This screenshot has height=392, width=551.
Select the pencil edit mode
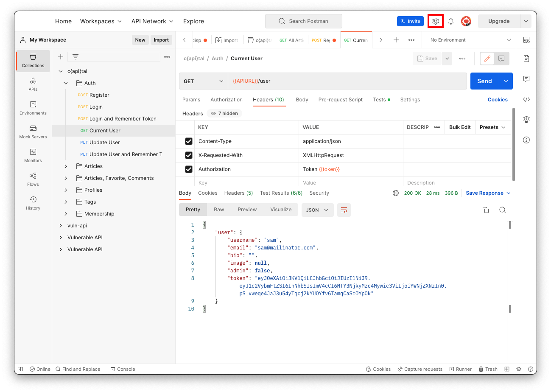pos(487,59)
